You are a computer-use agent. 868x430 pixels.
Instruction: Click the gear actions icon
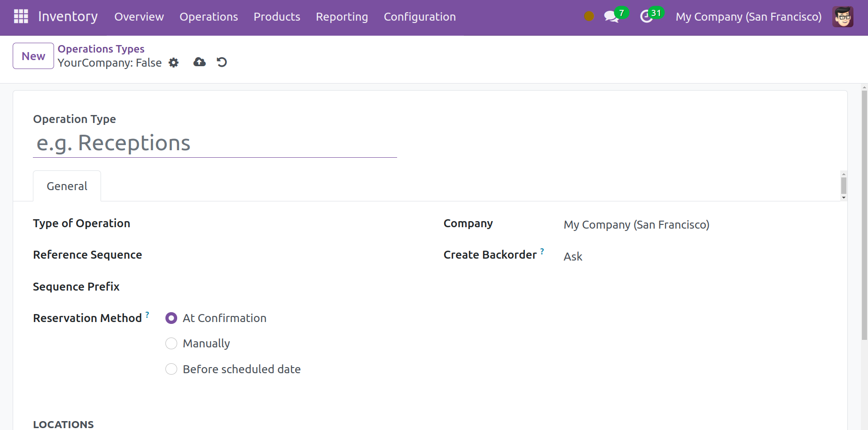[x=173, y=63]
